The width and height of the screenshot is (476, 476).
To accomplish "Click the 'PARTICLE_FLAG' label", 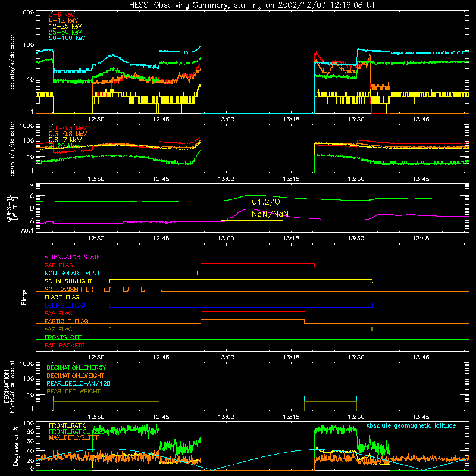I will [x=67, y=321].
